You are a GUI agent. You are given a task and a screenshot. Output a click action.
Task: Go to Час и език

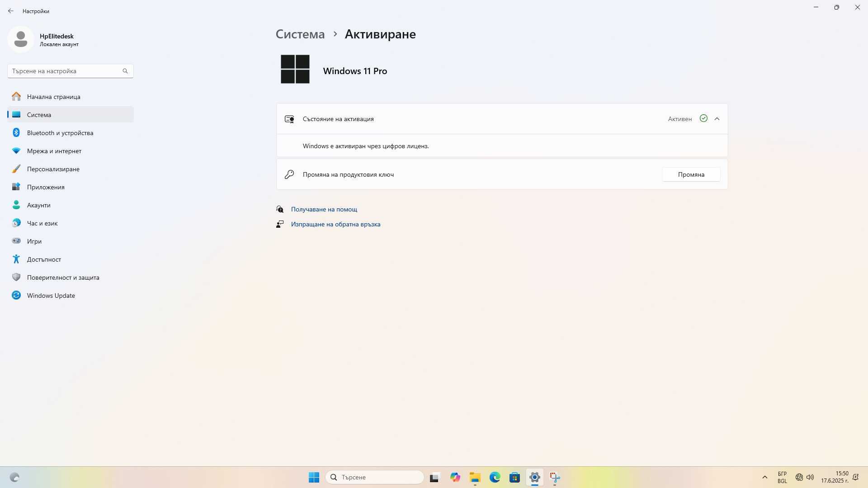[70, 223]
